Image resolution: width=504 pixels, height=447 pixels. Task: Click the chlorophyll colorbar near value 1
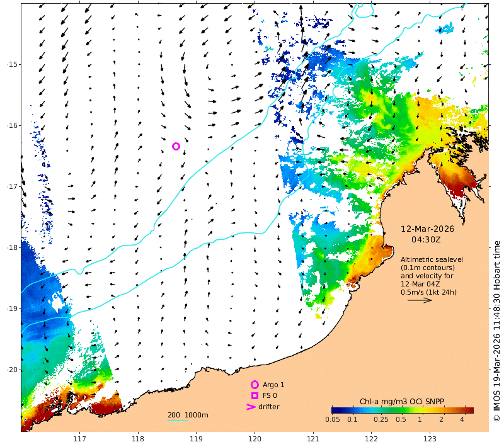click(x=420, y=410)
